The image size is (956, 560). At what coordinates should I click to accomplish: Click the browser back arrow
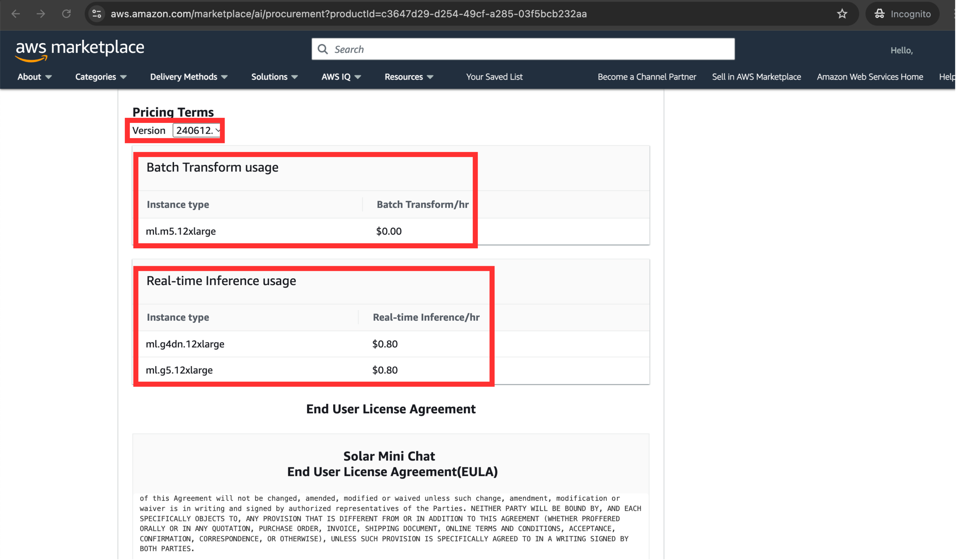16,14
